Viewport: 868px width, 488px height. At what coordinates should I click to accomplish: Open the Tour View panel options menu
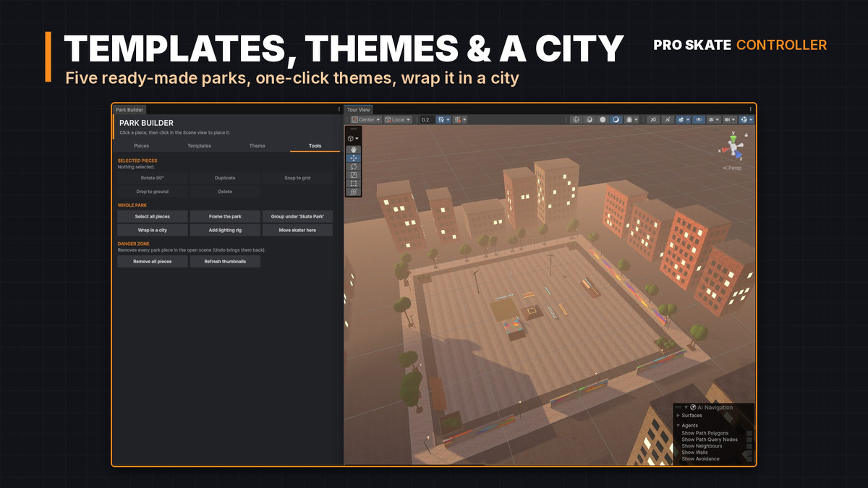click(x=750, y=110)
